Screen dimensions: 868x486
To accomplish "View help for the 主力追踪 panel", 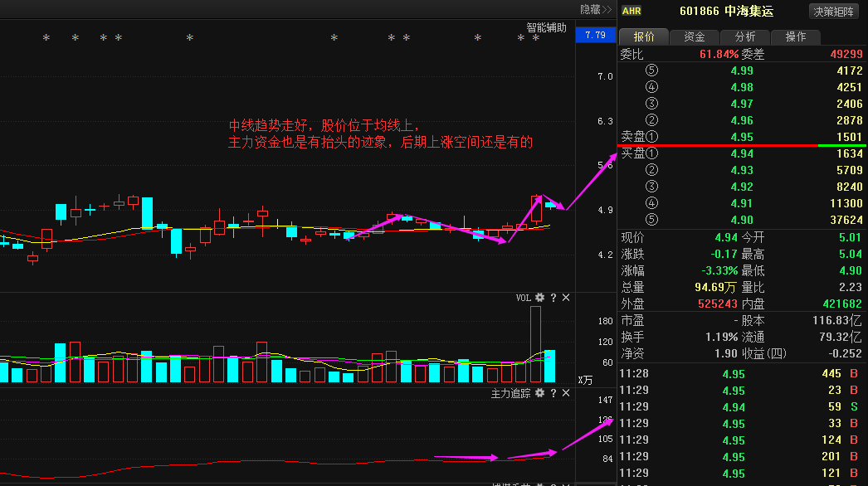I will (x=554, y=392).
